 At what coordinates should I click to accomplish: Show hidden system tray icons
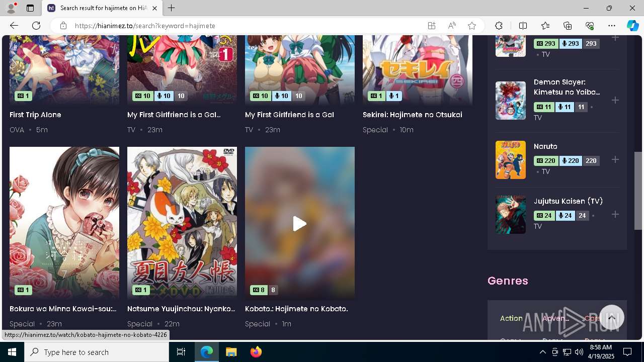click(542, 352)
